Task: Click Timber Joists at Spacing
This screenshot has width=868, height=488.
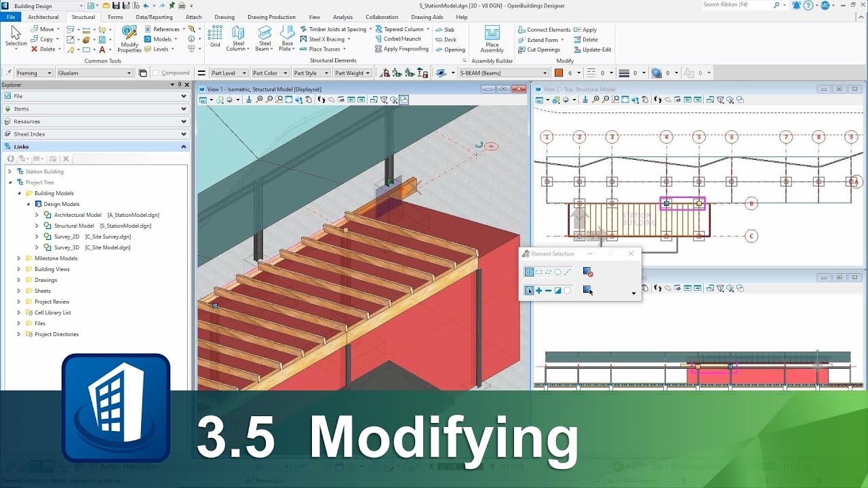Action: click(x=335, y=30)
